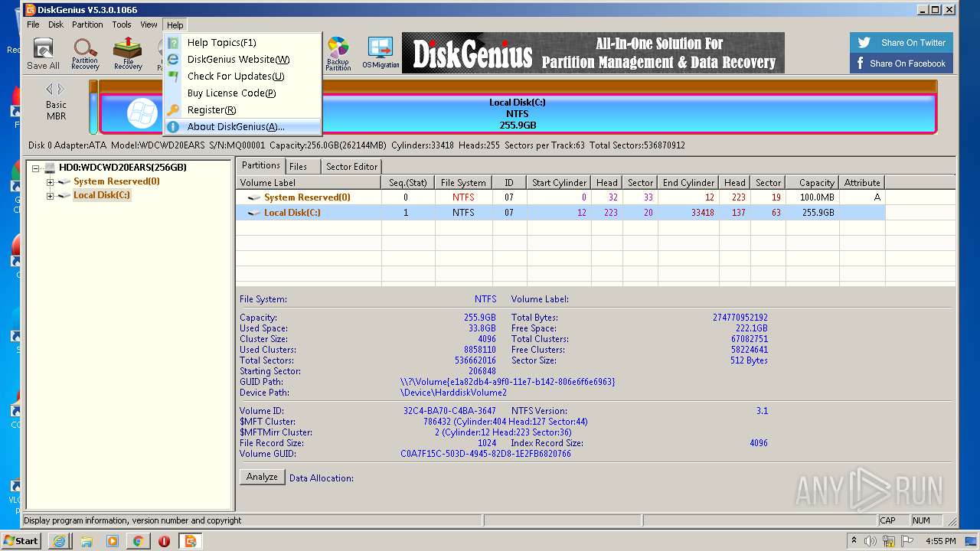Select Local Disk(C:) bar in disk map
Viewport: 980px width, 551px height.
point(518,114)
